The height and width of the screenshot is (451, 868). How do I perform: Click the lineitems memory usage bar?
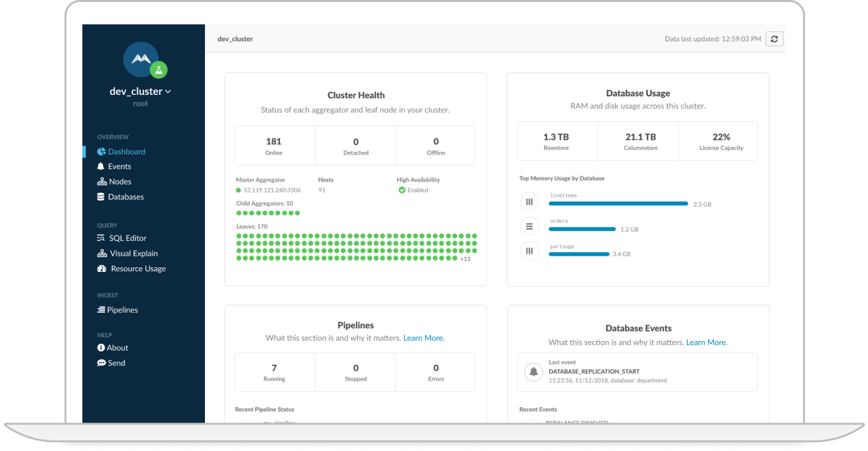coord(618,203)
